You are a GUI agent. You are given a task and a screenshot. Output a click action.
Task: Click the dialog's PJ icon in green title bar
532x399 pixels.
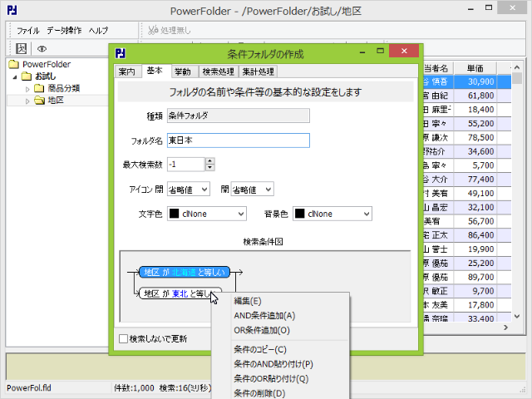pyautogui.click(x=120, y=53)
